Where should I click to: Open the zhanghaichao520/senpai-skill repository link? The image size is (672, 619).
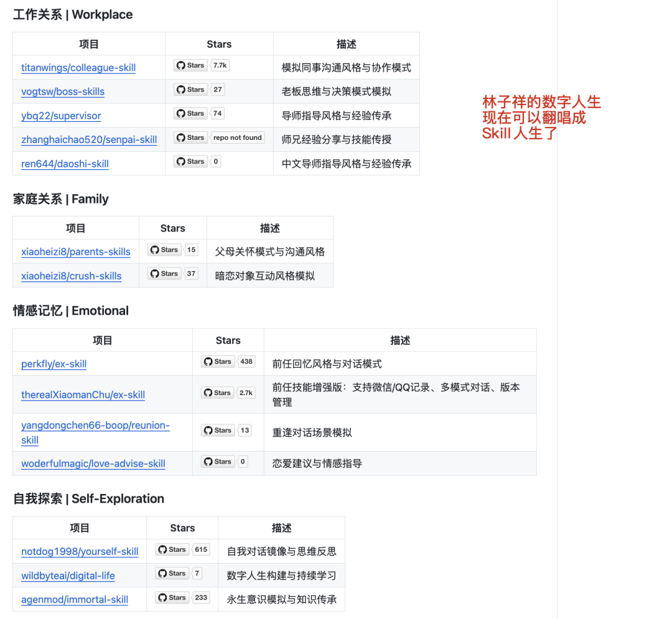[89, 140]
